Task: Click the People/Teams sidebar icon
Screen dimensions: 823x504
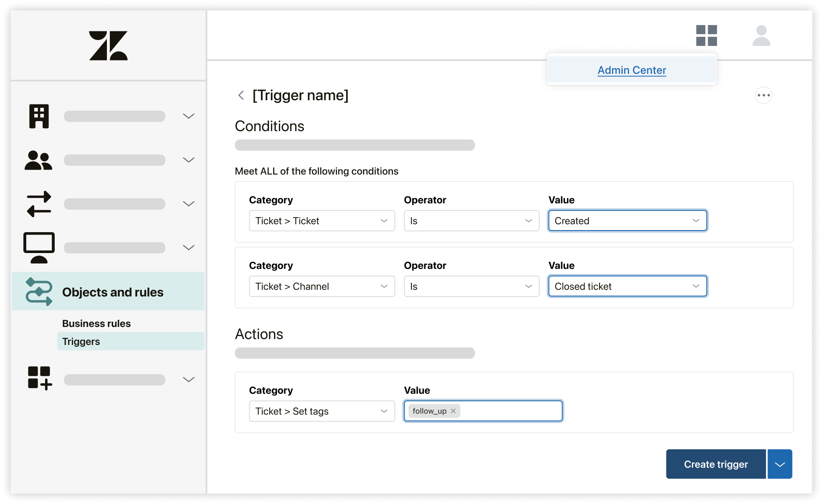Action: (x=39, y=160)
